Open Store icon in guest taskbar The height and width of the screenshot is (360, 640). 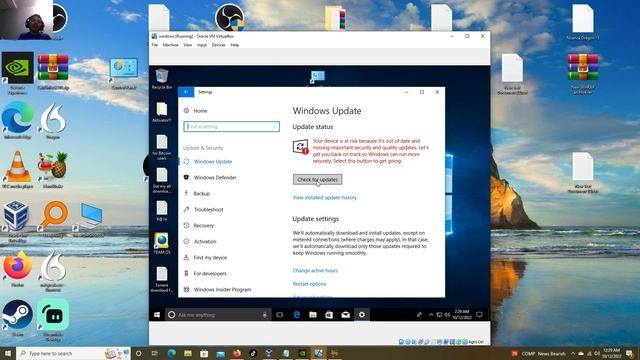pos(329,315)
